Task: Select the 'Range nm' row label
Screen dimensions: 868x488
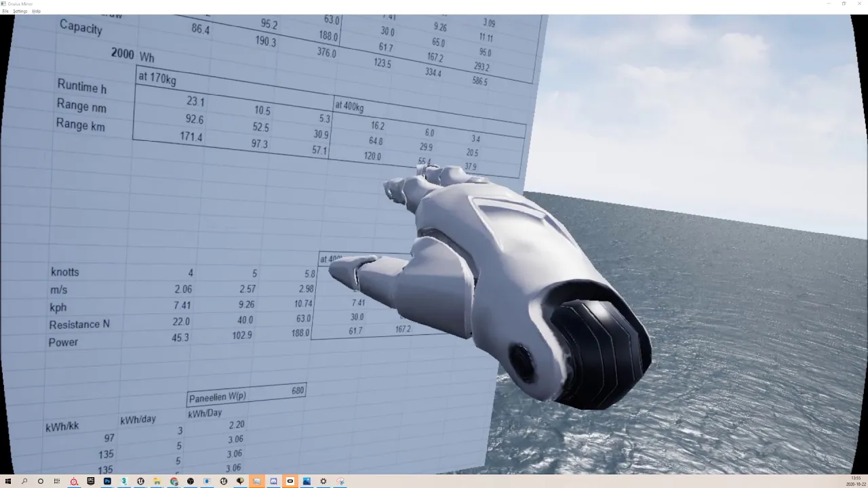Action: (81, 106)
